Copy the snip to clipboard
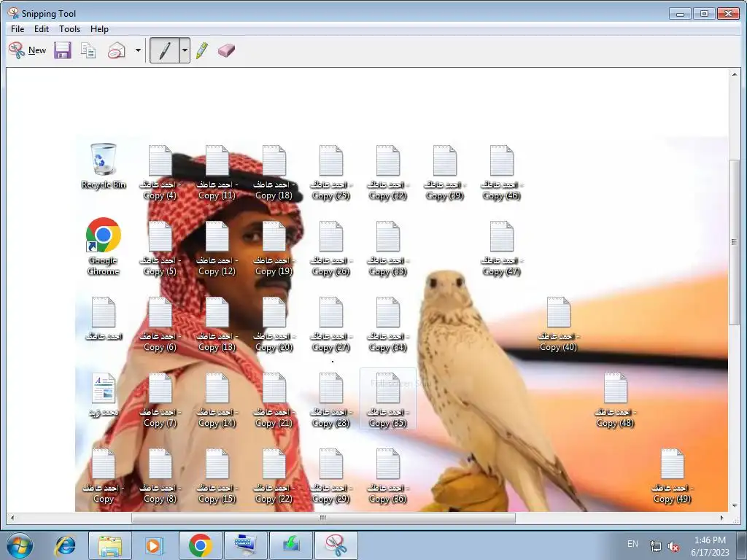The image size is (747, 560). (x=88, y=50)
